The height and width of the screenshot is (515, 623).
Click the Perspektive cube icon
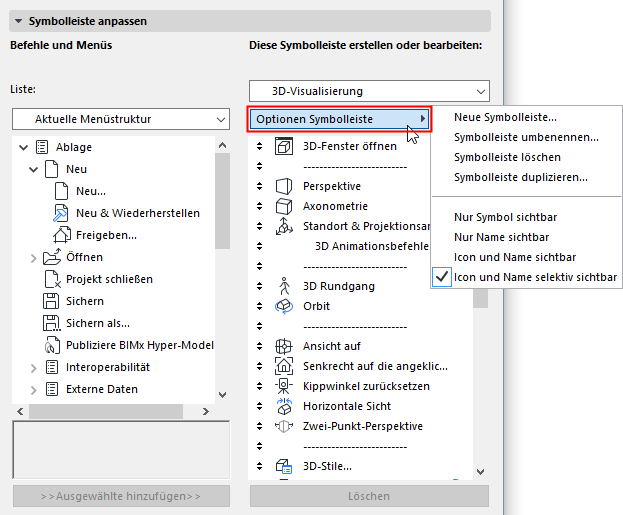click(283, 186)
